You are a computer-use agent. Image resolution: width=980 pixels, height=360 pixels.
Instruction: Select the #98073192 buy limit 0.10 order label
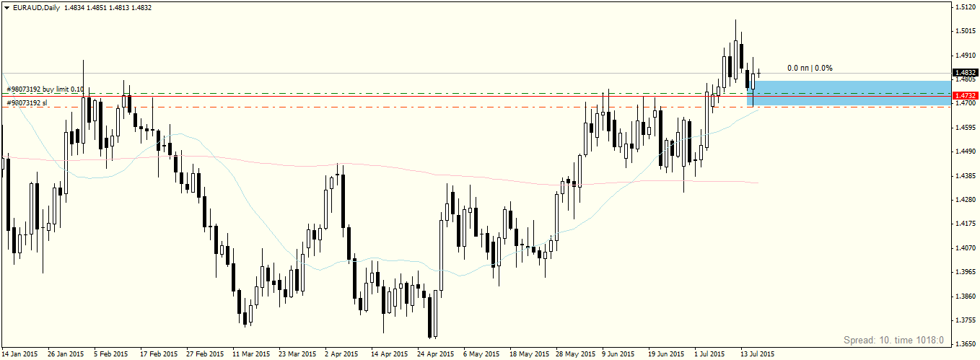(x=45, y=89)
